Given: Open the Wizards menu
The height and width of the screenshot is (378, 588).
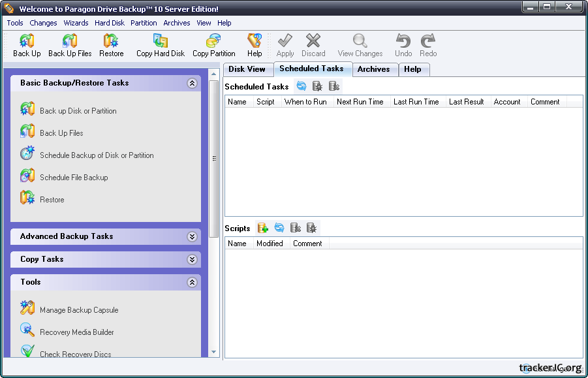Looking at the screenshot, I should (76, 23).
